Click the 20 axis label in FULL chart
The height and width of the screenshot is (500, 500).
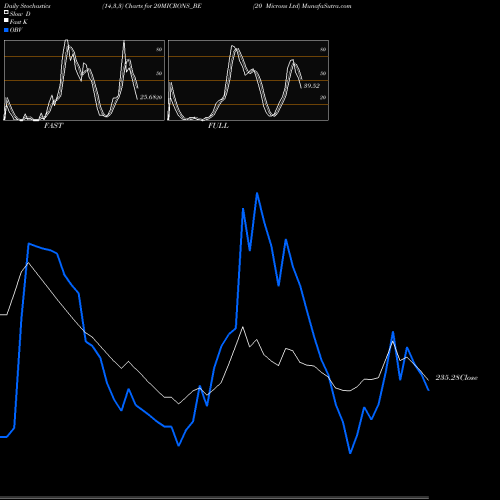tap(323, 97)
